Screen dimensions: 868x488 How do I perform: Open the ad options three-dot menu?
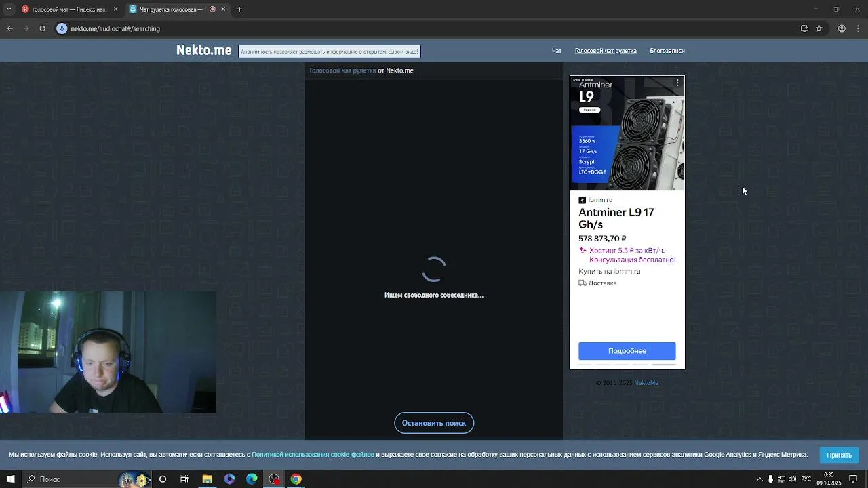tap(677, 83)
